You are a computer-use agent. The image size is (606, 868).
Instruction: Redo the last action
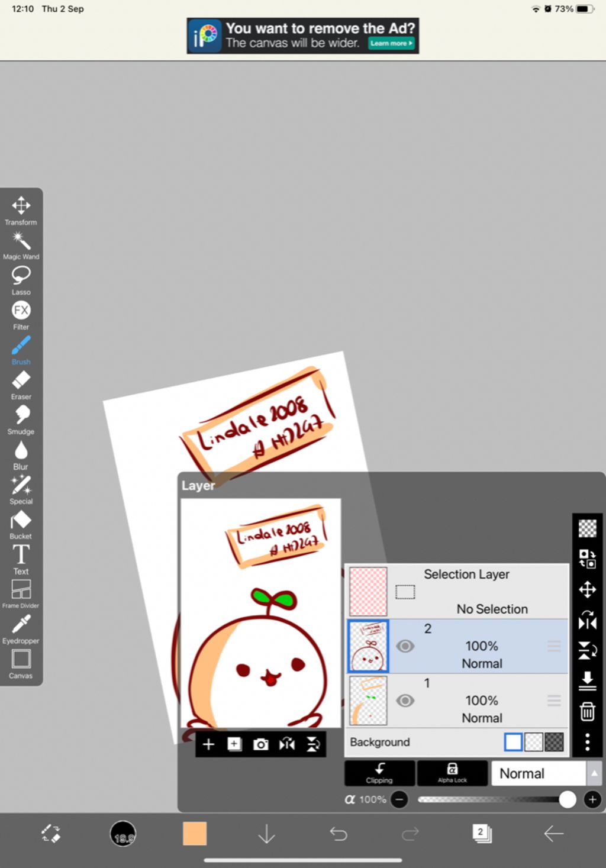coord(410,834)
